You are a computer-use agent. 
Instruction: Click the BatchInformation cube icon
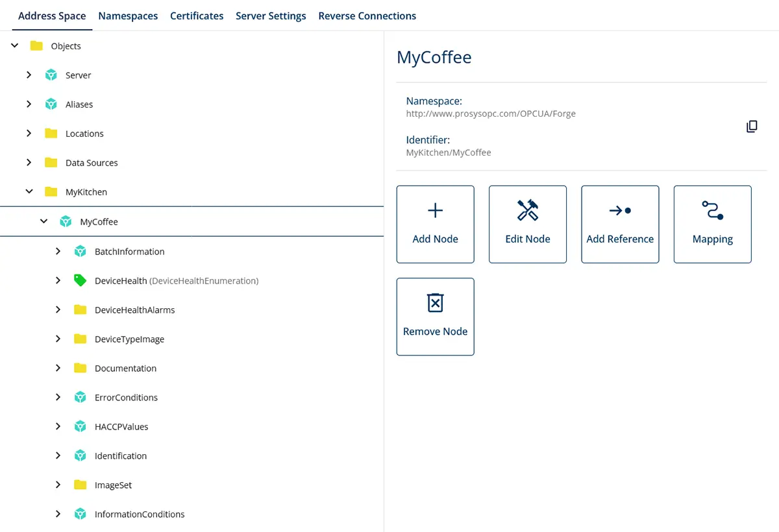tap(80, 252)
